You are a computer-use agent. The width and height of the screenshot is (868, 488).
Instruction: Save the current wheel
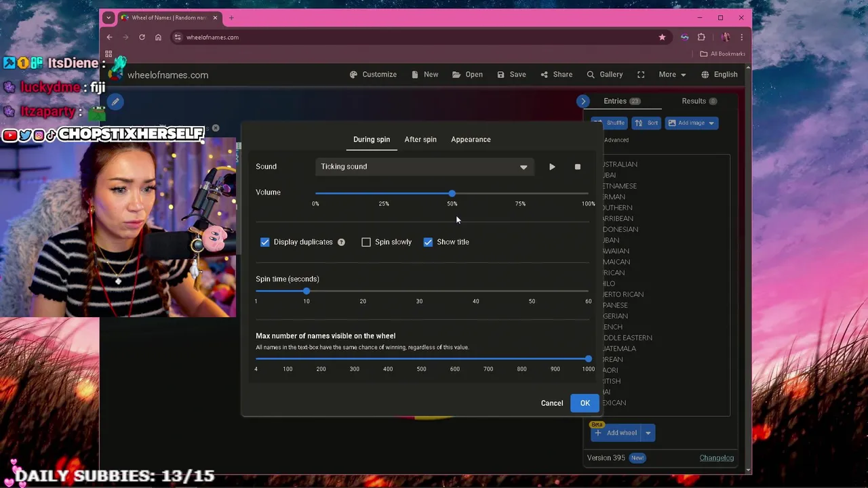(x=511, y=75)
